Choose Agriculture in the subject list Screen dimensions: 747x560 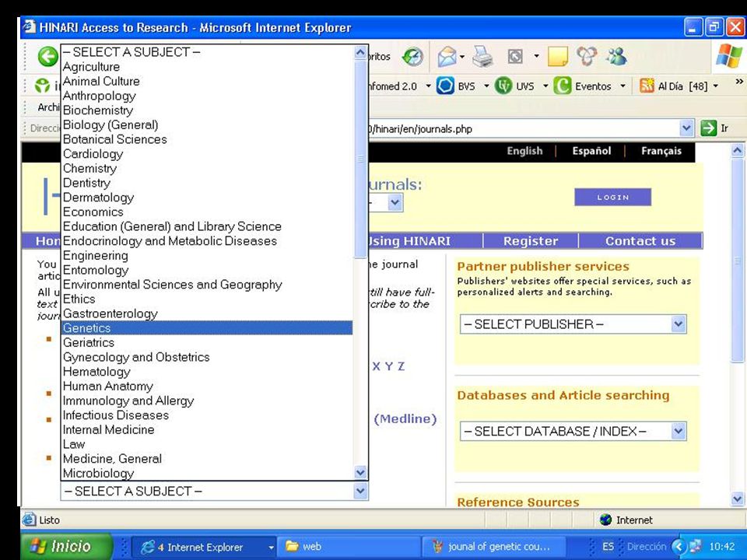coord(207,67)
